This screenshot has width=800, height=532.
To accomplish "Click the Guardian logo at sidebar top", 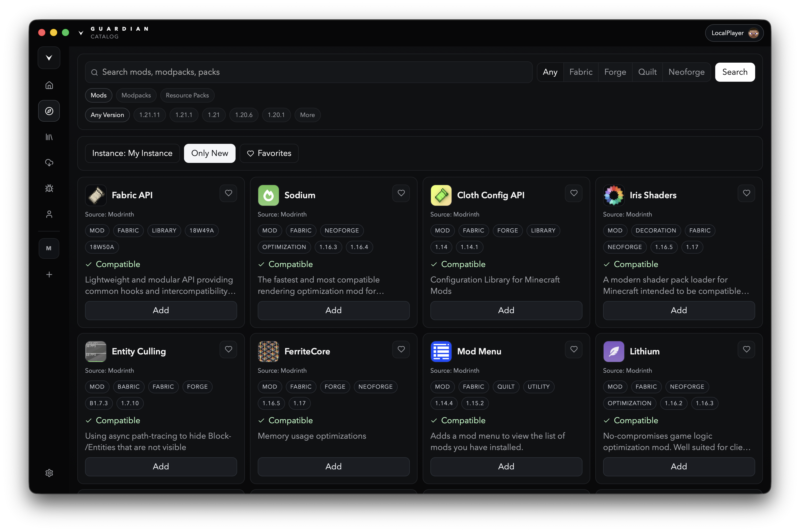I will click(49, 58).
